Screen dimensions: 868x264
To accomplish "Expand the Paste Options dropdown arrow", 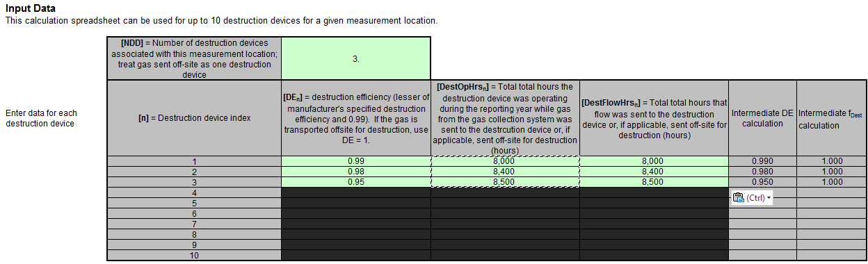I will (769, 198).
